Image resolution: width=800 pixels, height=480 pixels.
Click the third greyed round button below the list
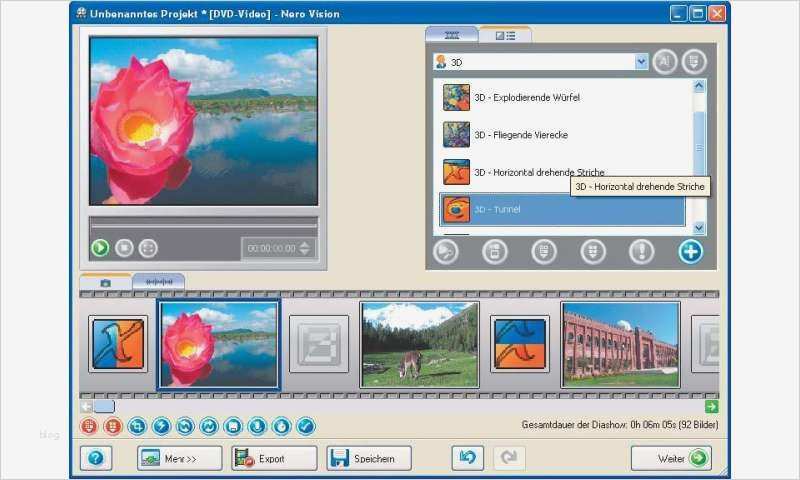pyautogui.click(x=544, y=251)
